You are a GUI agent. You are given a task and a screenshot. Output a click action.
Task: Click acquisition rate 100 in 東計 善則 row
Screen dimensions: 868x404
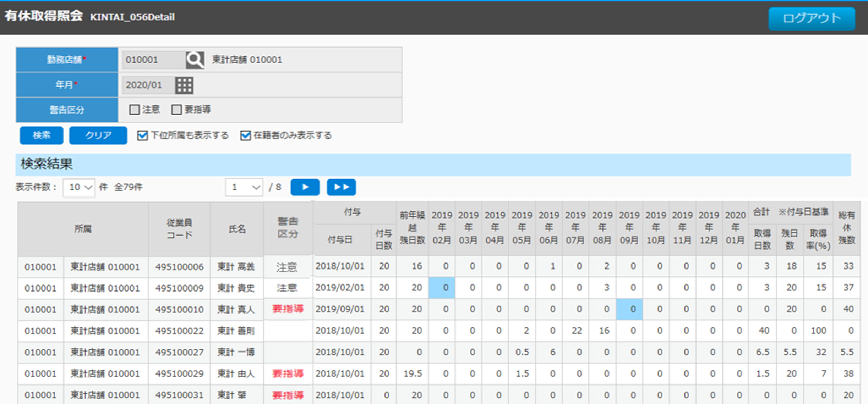tap(819, 331)
